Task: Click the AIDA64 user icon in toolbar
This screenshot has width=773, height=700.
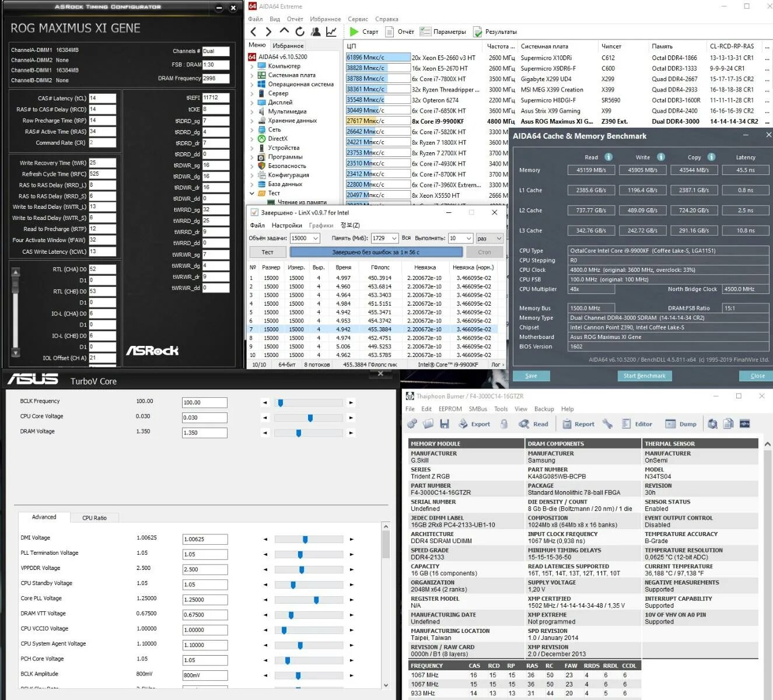Action: tap(316, 32)
